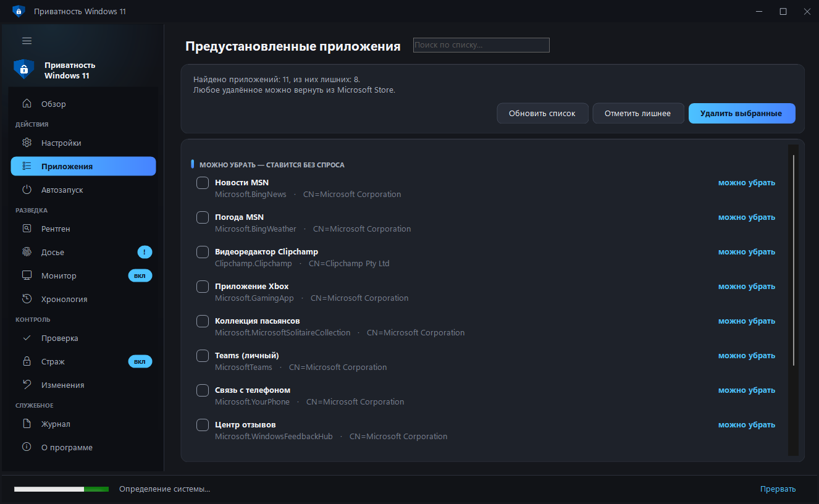Click the display icon beside Монитор
This screenshot has width=819, height=504.
[27, 275]
